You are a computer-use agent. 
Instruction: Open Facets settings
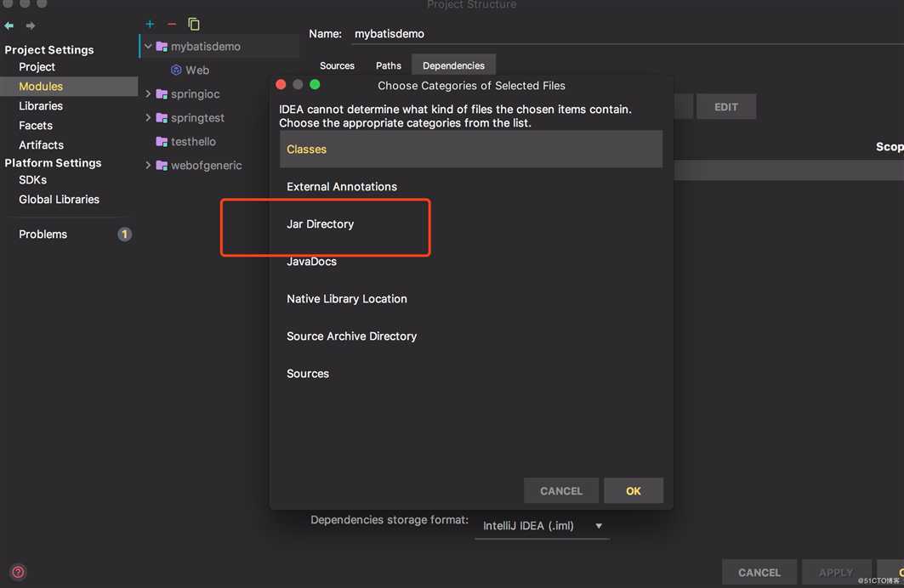pos(36,126)
